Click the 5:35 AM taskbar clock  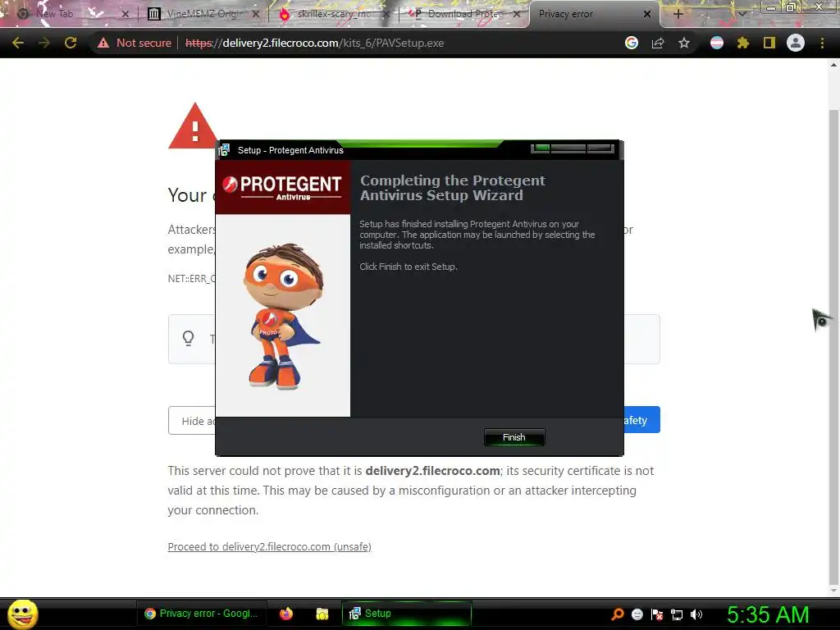(767, 614)
